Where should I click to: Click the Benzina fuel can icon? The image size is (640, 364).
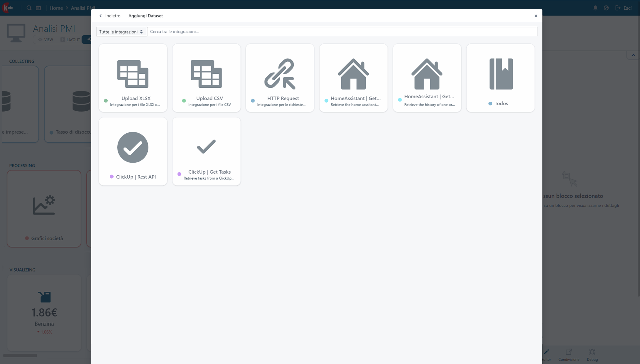click(x=44, y=297)
